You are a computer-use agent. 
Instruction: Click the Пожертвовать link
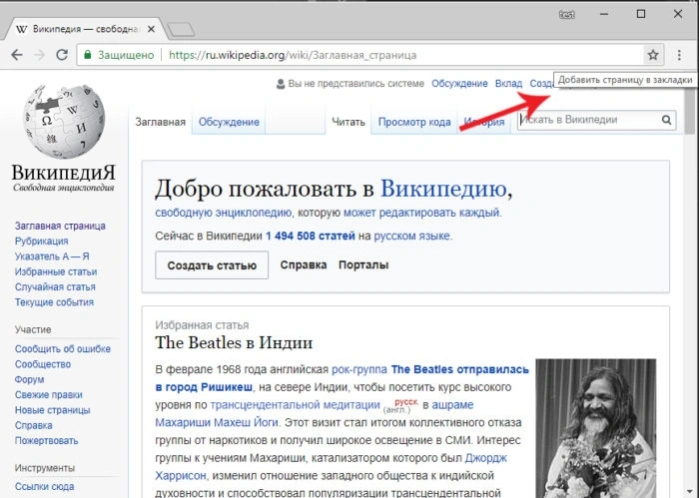46,440
